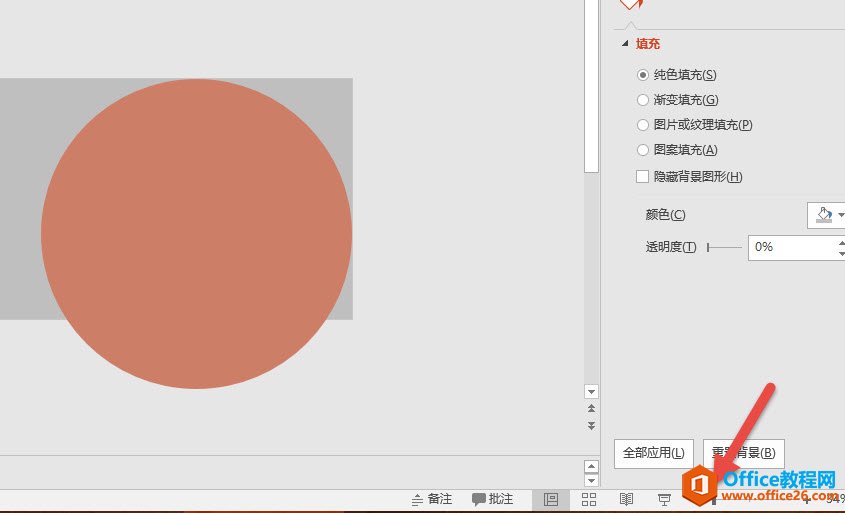
Task: Click the 透明度 0% input field
Action: pos(792,247)
